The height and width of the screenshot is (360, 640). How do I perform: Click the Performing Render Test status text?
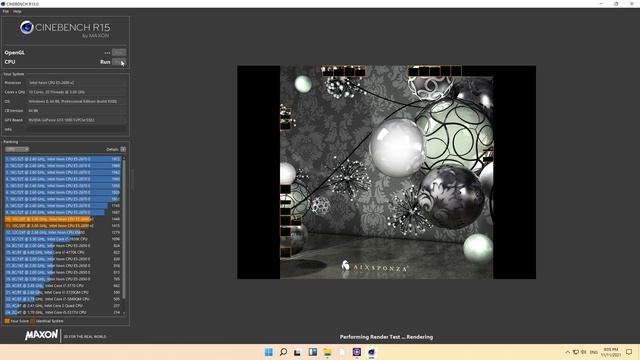386,337
